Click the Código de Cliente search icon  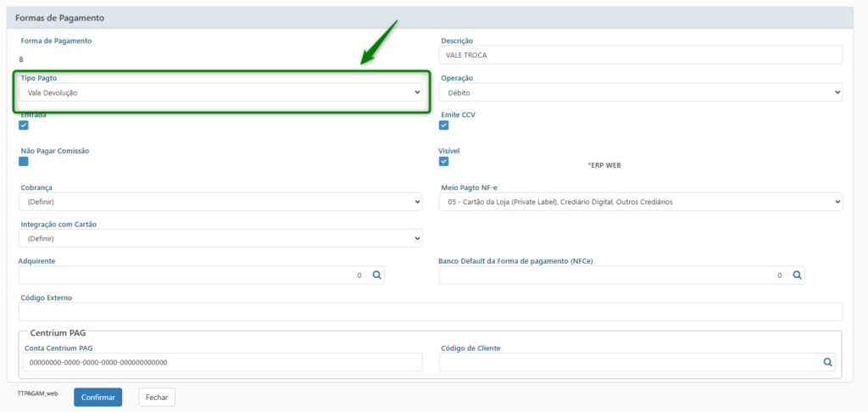point(827,362)
